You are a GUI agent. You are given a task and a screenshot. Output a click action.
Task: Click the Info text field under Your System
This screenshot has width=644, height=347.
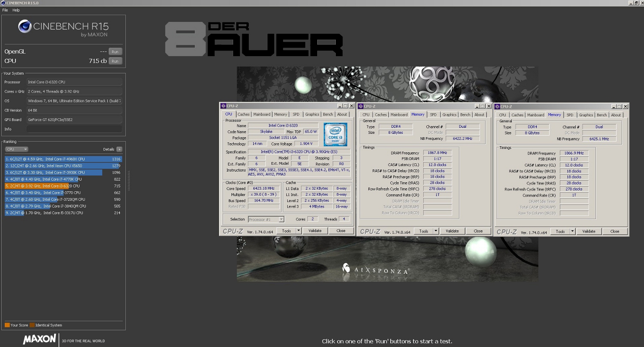74,129
